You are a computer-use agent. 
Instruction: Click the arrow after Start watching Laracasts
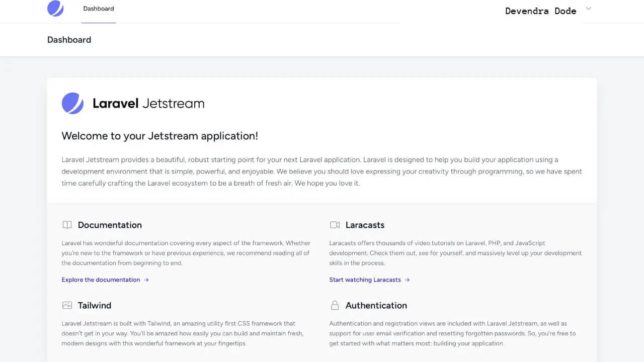click(x=407, y=280)
